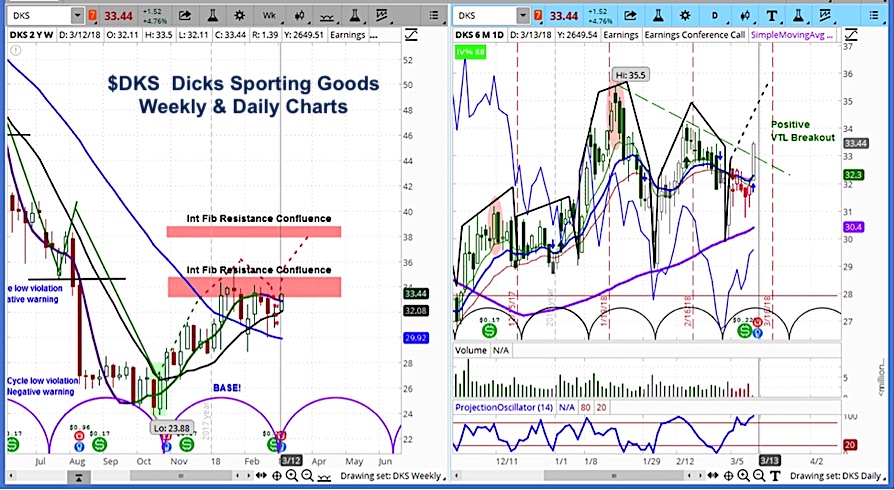This screenshot has width=894, height=490.
Task: Click the up-arrow marker under the August label
Action: (x=80, y=476)
